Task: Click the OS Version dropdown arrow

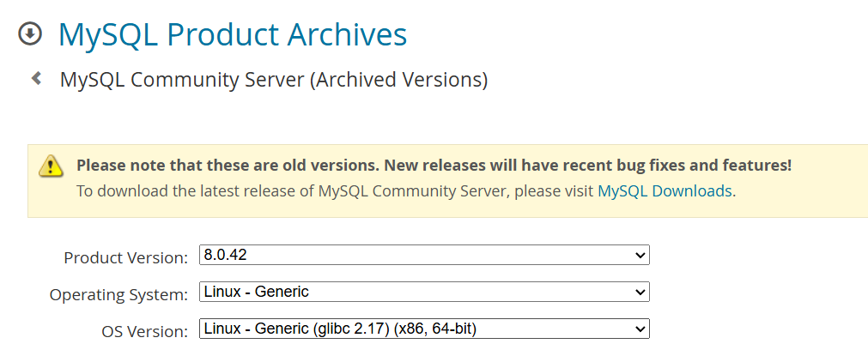Action: (639, 329)
